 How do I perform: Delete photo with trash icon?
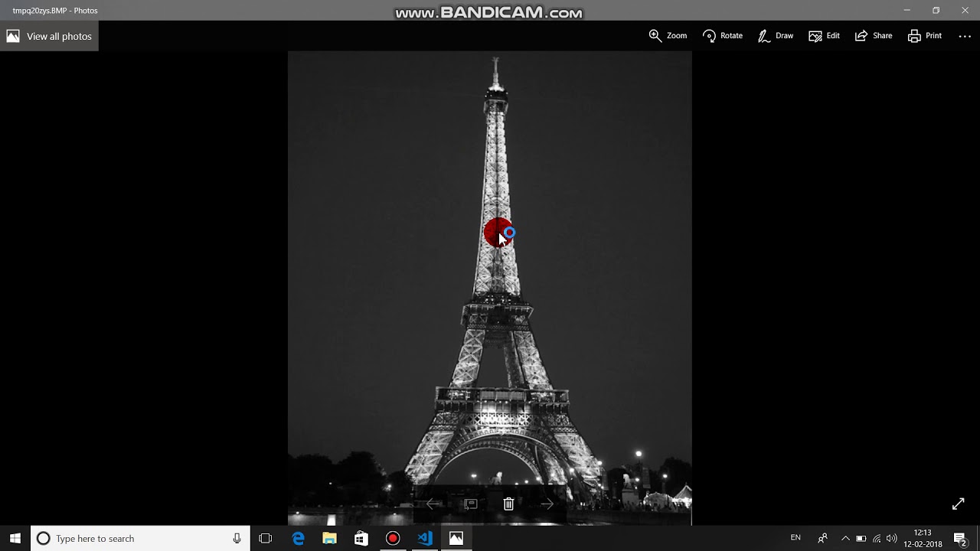pos(508,504)
